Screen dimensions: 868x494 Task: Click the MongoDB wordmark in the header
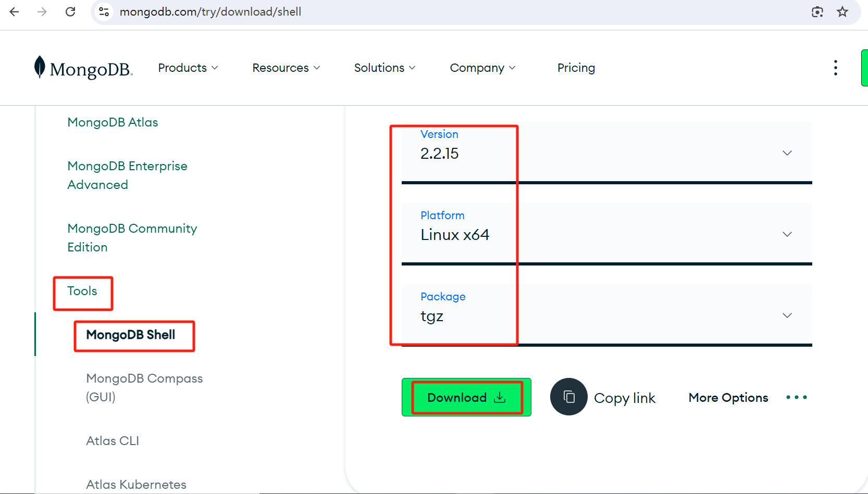[91, 69]
